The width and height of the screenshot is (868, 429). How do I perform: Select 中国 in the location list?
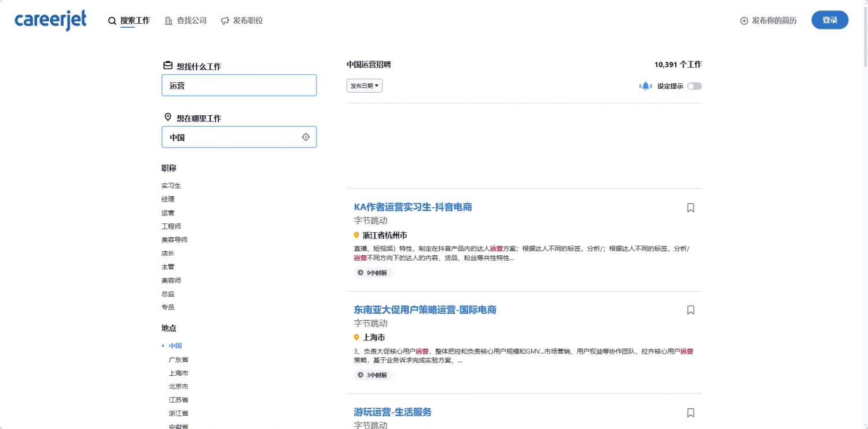pyautogui.click(x=175, y=346)
